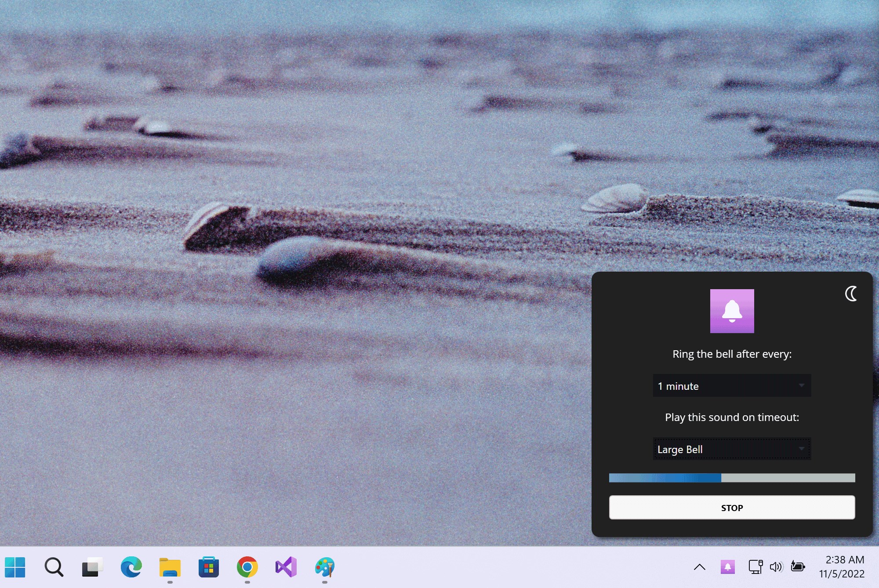Viewport: 879px width, 588px height.
Task: Click the timer progress bar
Action: click(x=732, y=478)
